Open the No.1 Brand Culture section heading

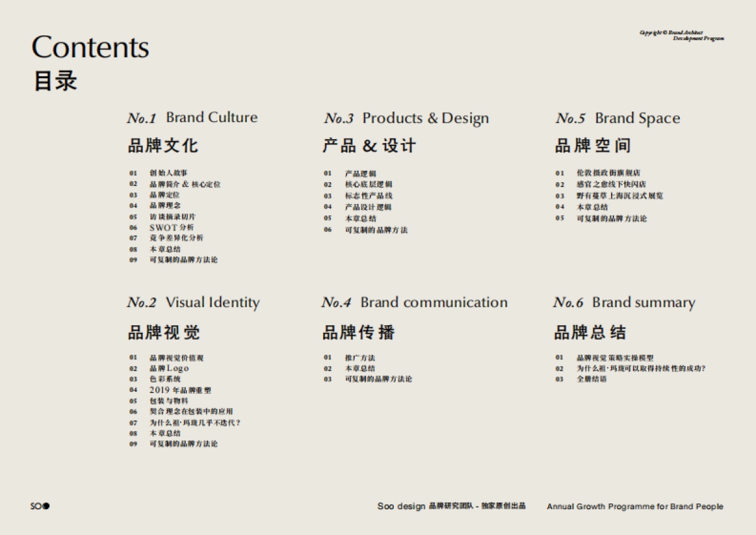(192, 118)
